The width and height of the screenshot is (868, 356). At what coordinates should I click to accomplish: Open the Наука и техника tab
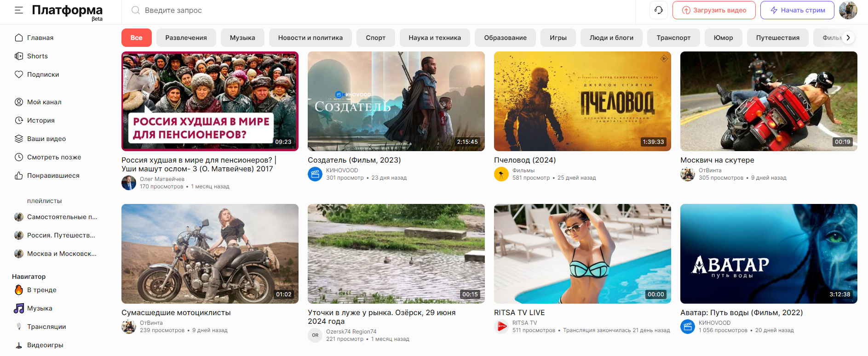pos(435,38)
